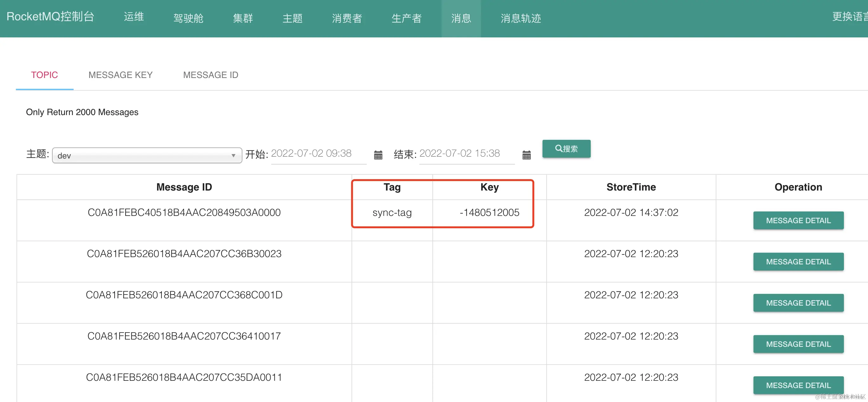Select the TOPIC tab
The width and height of the screenshot is (868, 402).
pos(44,75)
